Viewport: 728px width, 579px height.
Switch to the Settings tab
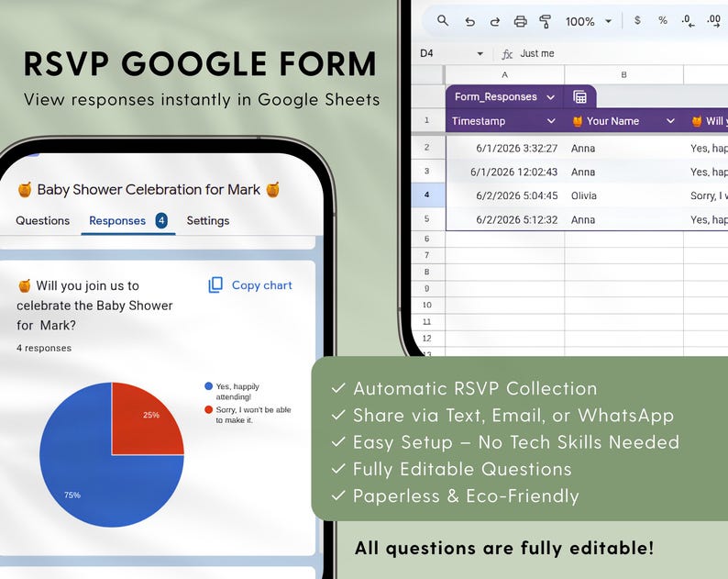pyautogui.click(x=208, y=221)
